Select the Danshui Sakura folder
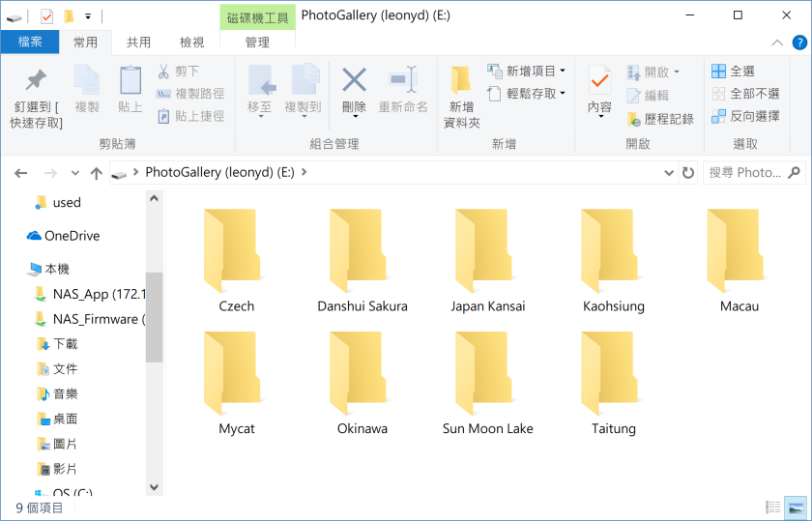The image size is (812, 521). pos(362,262)
